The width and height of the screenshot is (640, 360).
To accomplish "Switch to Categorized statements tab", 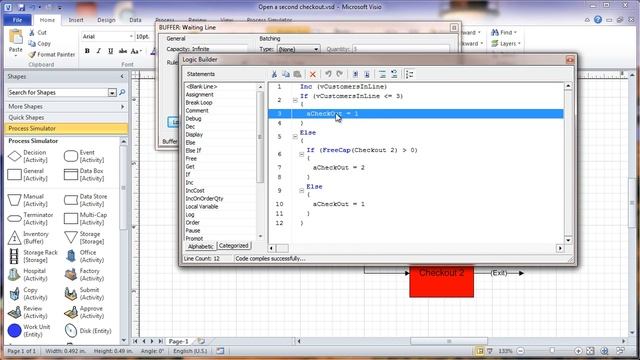I will tap(233, 246).
